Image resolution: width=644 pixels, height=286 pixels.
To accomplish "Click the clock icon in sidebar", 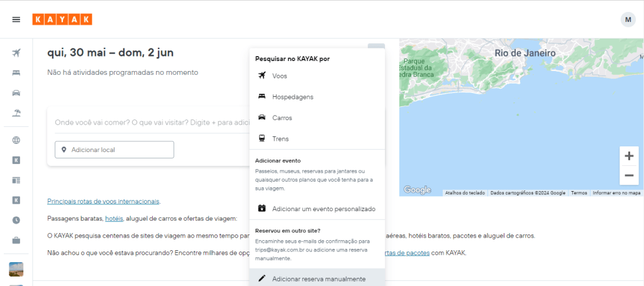I will point(16,221).
